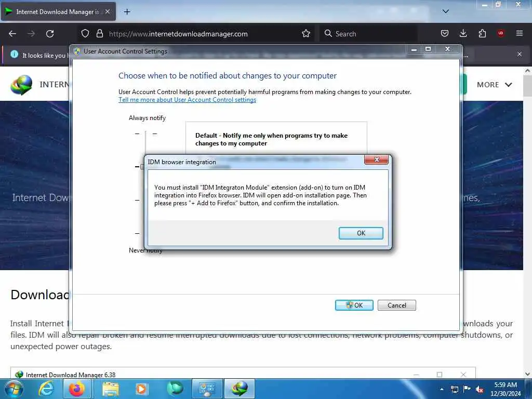
Task: Open 'Tell me more about User Account Control settings' link
Action: pyautogui.click(x=187, y=100)
